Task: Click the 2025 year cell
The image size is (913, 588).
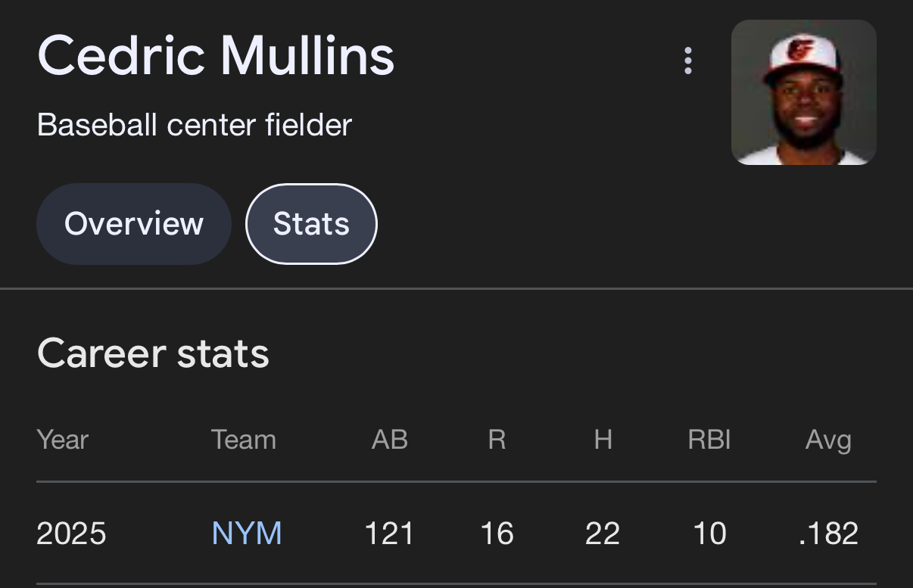Action: (x=71, y=534)
